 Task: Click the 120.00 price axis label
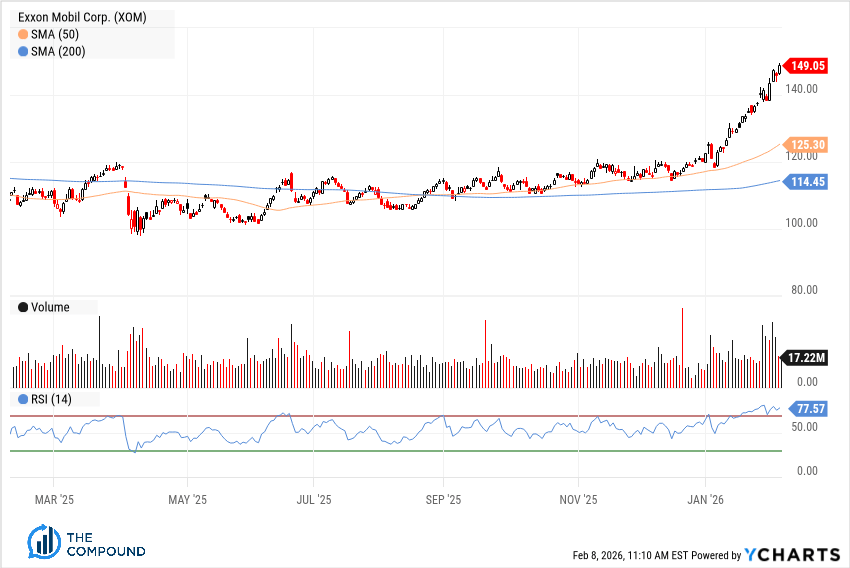[x=802, y=156]
